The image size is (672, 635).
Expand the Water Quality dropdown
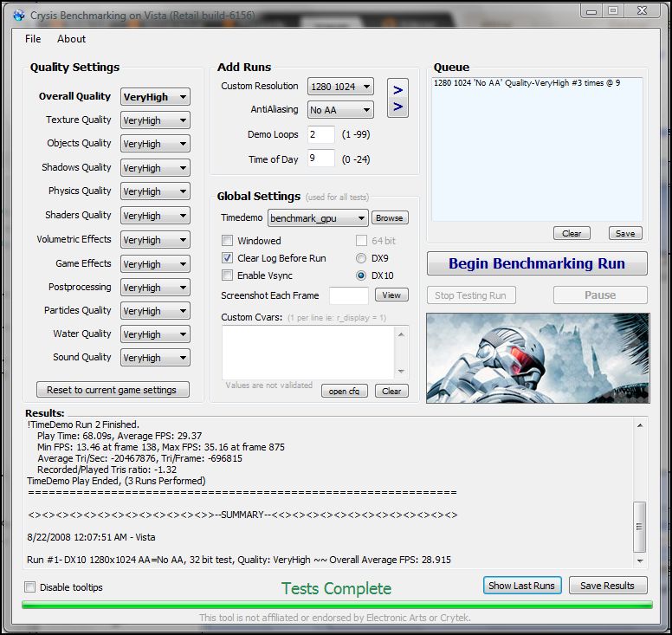(155, 334)
